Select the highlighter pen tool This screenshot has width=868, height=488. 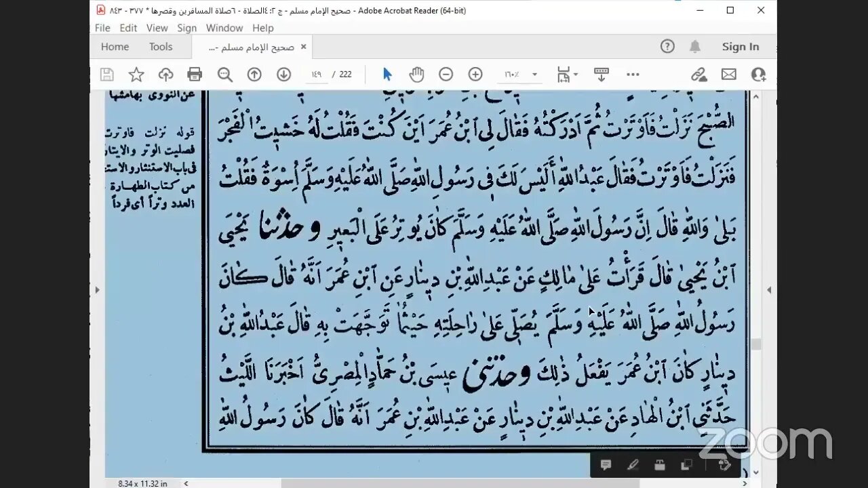633,465
